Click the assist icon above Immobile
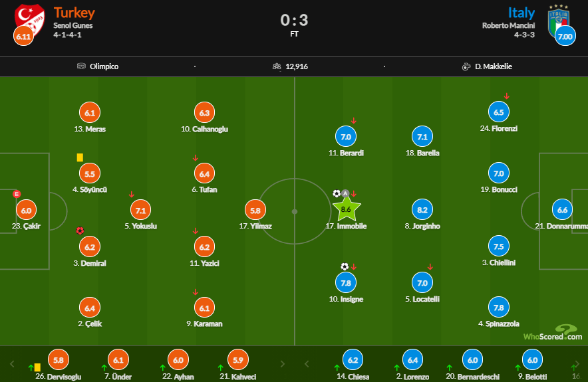This screenshot has height=382, width=588. pyautogui.click(x=345, y=193)
